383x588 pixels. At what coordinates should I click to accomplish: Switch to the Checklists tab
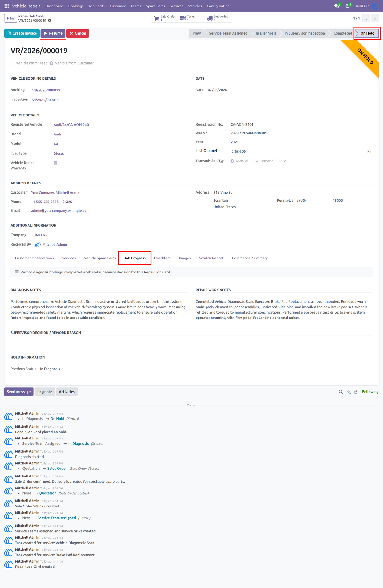162,258
